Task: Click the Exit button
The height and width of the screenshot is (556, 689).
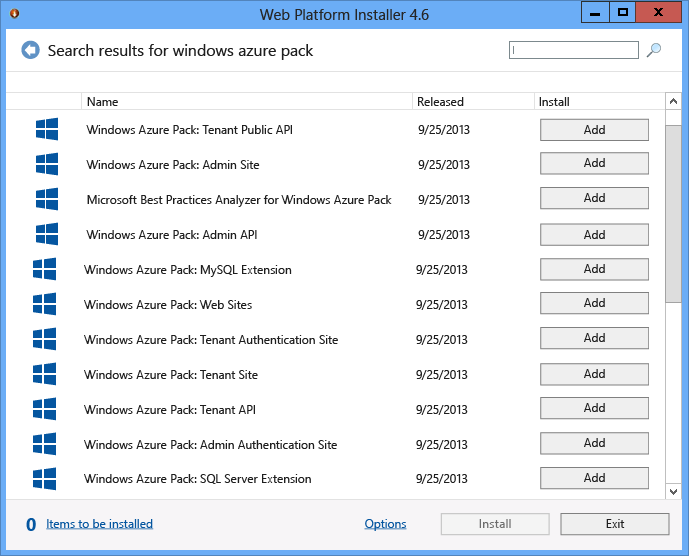Action: 615,524
